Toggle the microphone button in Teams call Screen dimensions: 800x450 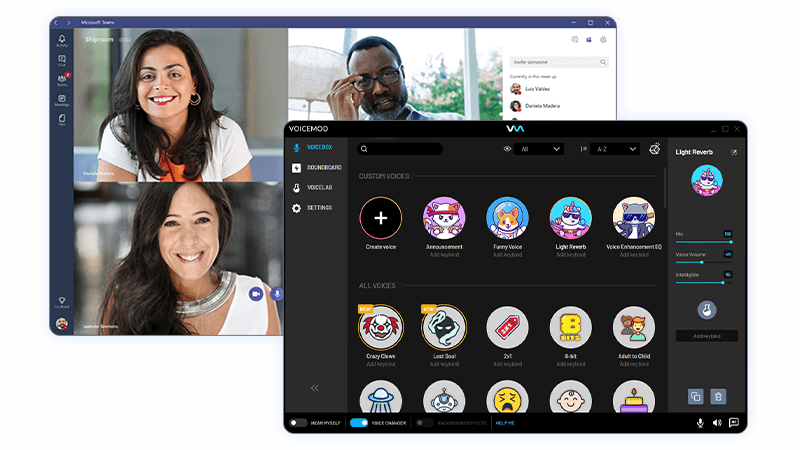tap(277, 294)
